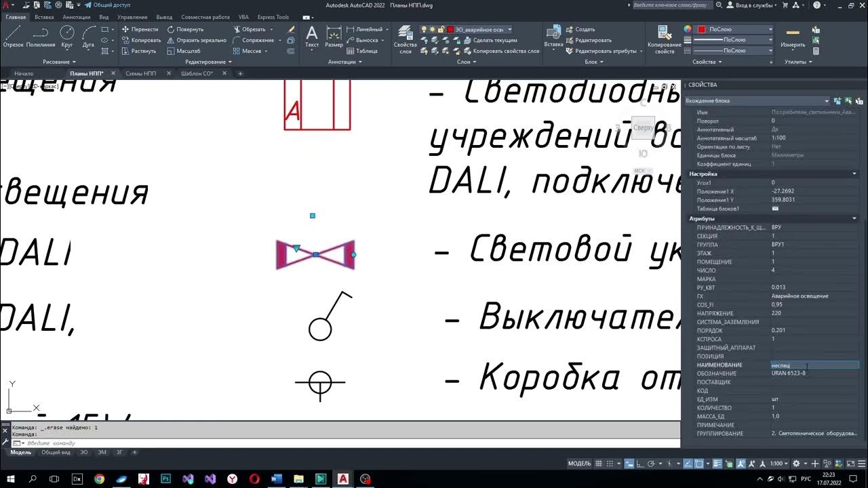Select the Текст text tool
This screenshot has height=488, width=868.
click(312, 37)
